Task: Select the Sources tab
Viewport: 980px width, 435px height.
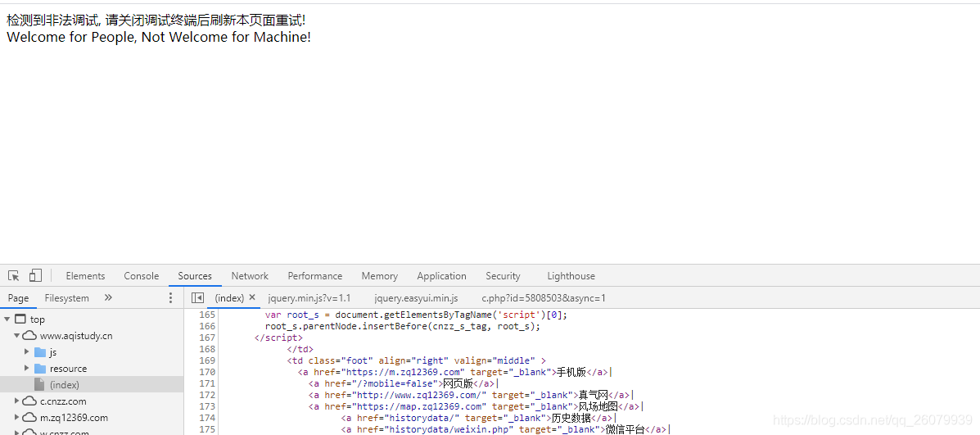Action: click(x=195, y=275)
